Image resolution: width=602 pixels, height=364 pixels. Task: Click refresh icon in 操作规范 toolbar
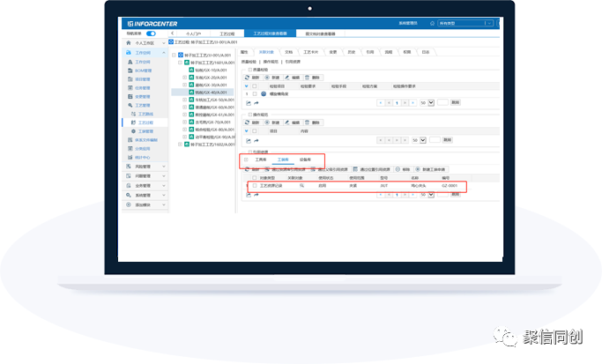click(248, 123)
